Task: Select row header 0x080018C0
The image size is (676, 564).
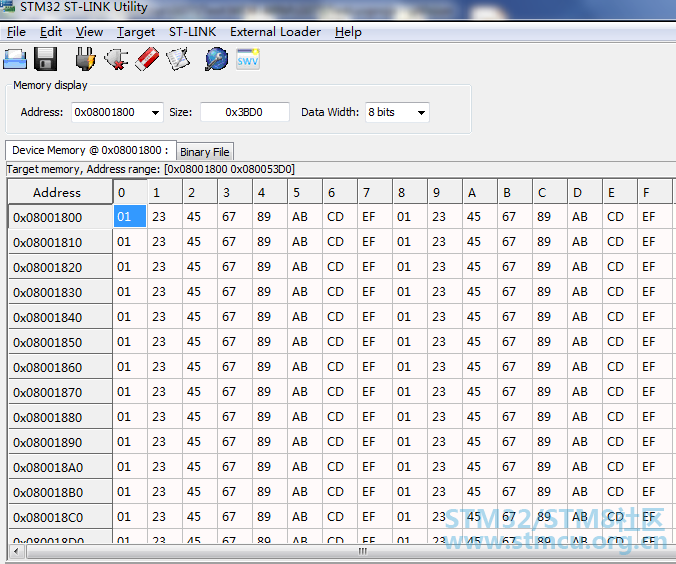Action: [60, 517]
